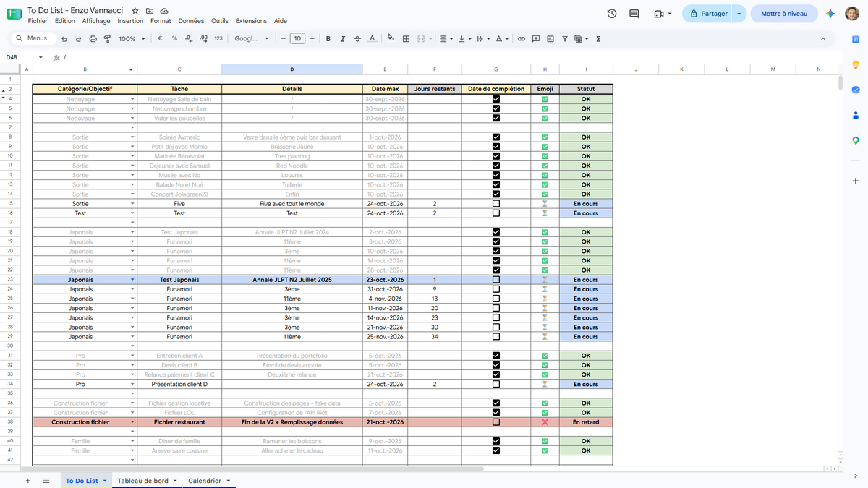
Task: Switch to the Calendrier sheet
Action: (205, 481)
